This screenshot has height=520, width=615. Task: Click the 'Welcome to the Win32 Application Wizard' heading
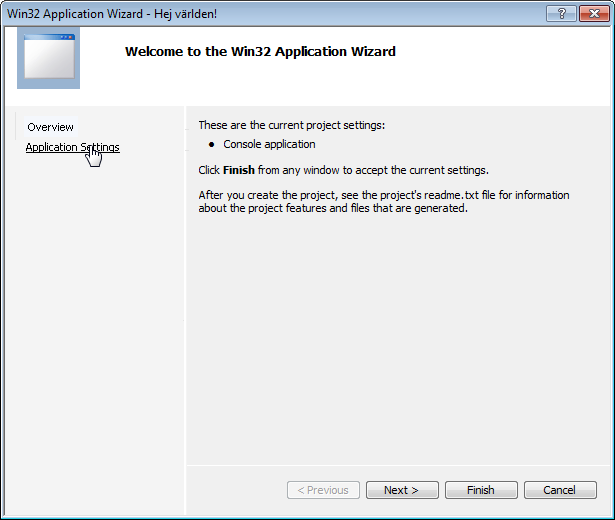[x=260, y=52]
